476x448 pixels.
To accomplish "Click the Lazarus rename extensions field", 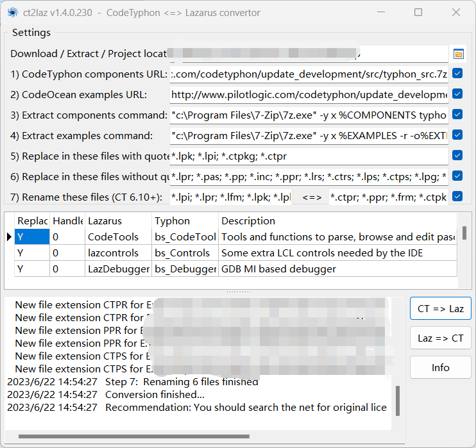I will [x=231, y=197].
